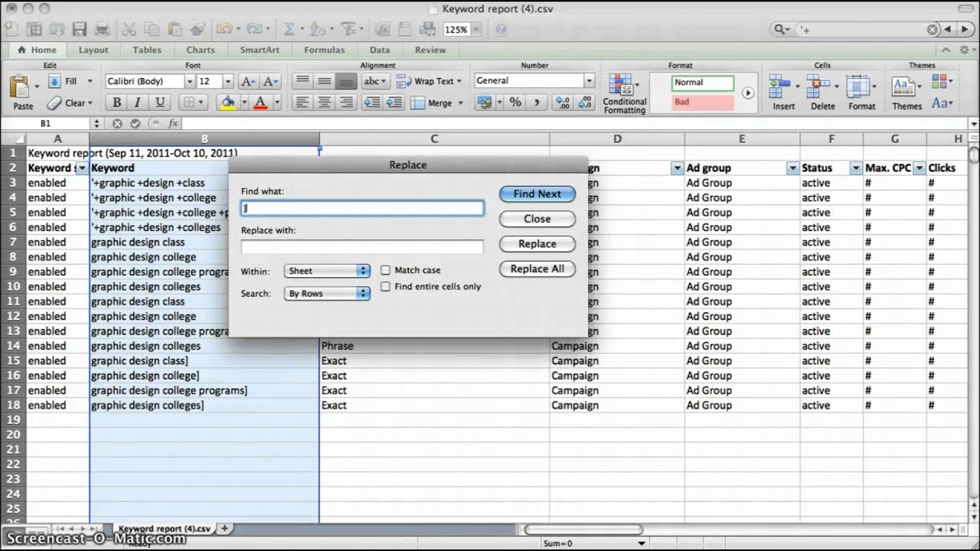Open the Help question mark icon
Image resolution: width=980 pixels, height=551 pixels.
[x=501, y=29]
